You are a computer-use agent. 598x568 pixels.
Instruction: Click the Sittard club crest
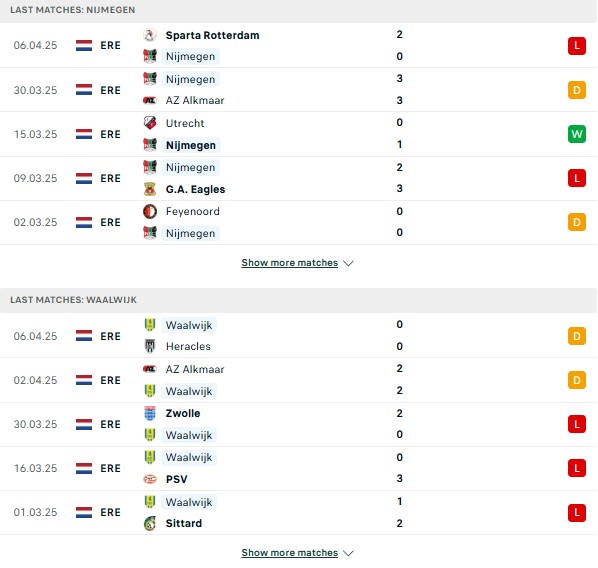(x=150, y=523)
